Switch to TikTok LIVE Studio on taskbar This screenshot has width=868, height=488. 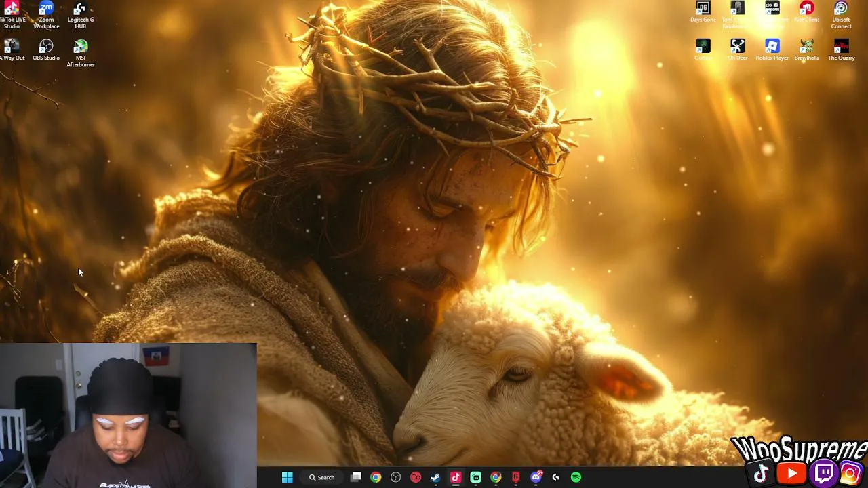(x=456, y=477)
